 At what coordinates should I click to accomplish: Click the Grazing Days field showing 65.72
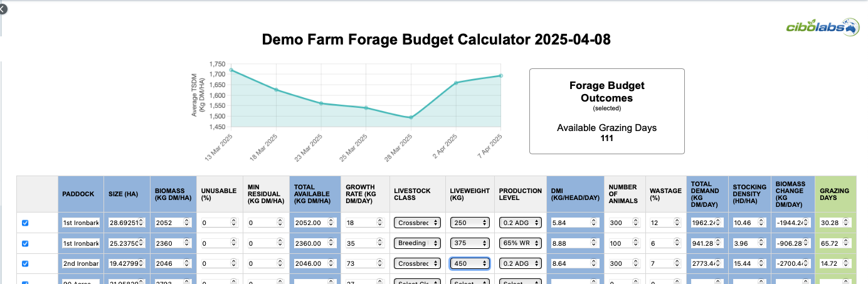833,243
